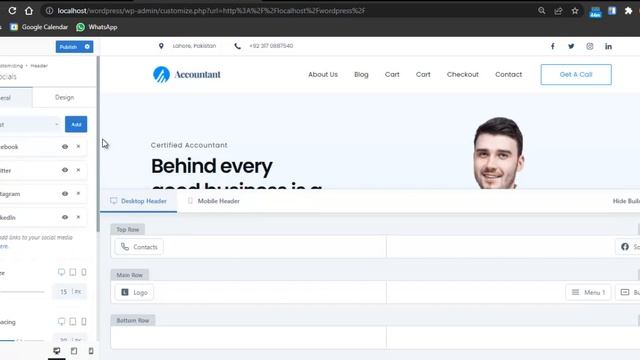640x360 pixels.
Task: Select desktop device icon for spacing setting
Action: pos(61,322)
